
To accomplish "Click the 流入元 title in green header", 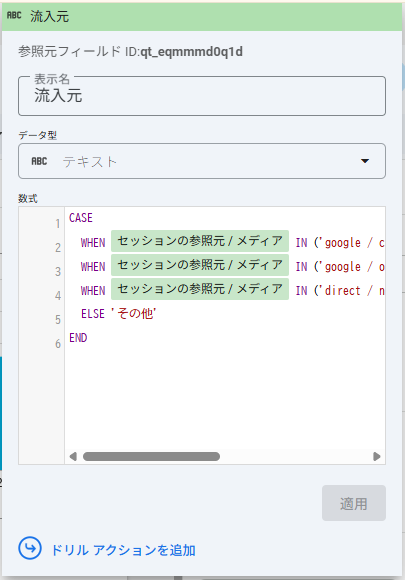I will [x=50, y=16].
